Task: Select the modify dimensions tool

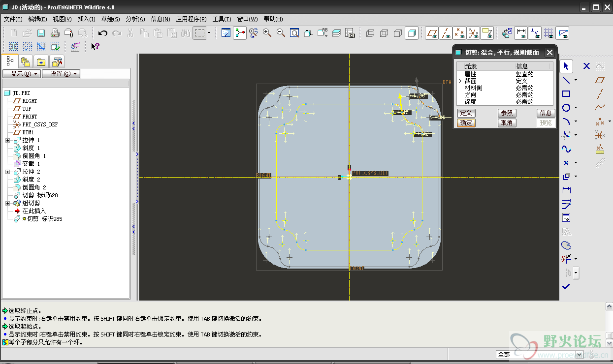Action: point(566,204)
